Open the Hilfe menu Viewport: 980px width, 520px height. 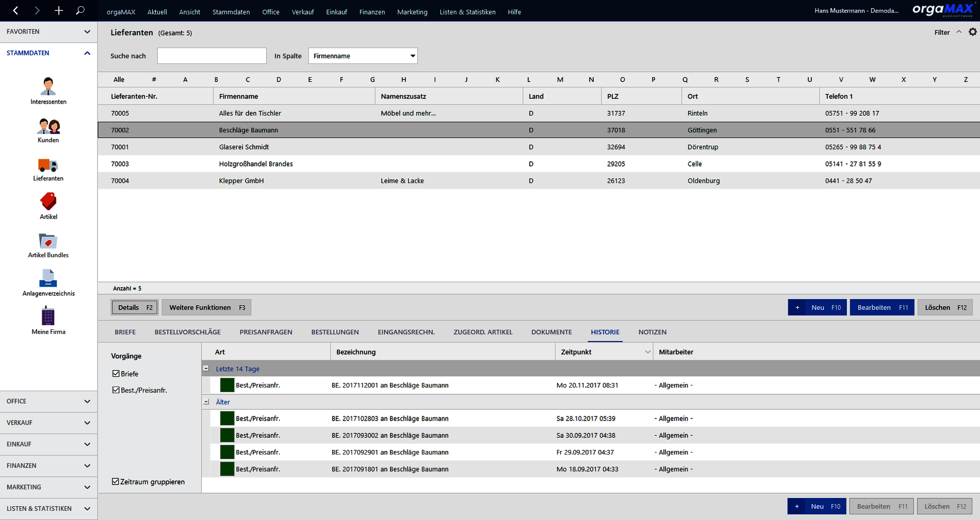click(x=514, y=12)
